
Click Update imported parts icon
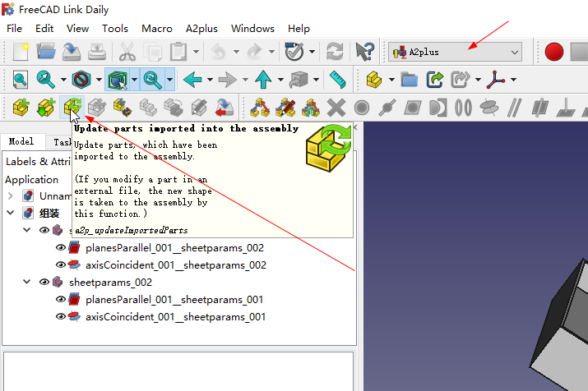coord(72,107)
